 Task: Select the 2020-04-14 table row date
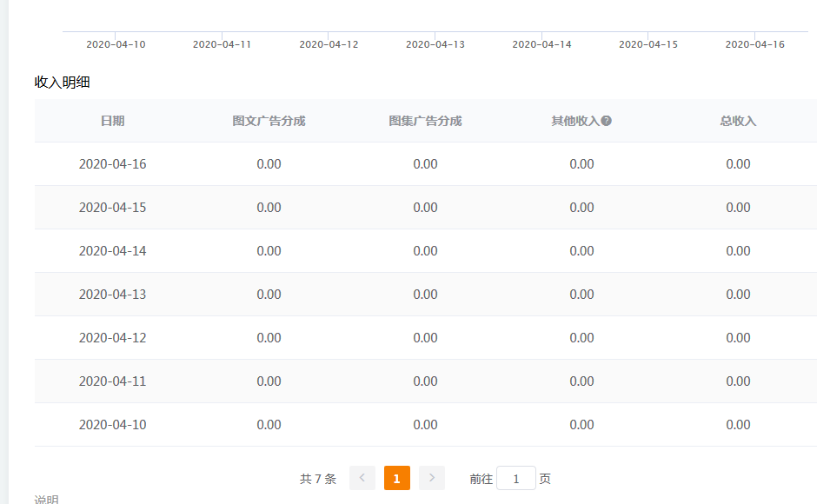pos(112,251)
